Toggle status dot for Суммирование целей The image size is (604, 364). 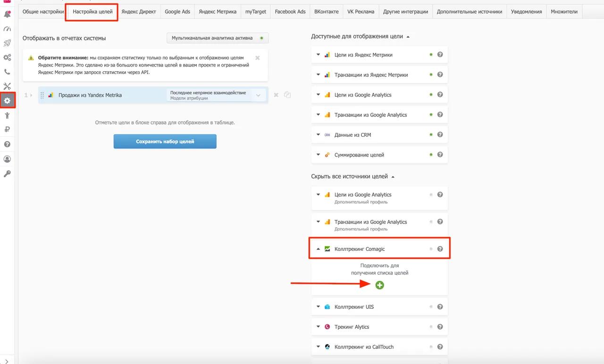click(431, 155)
